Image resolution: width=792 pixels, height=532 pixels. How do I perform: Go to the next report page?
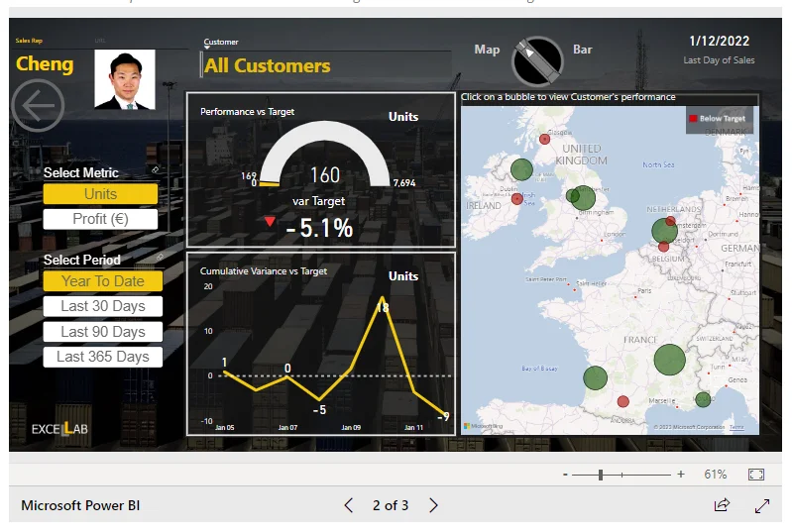433,505
